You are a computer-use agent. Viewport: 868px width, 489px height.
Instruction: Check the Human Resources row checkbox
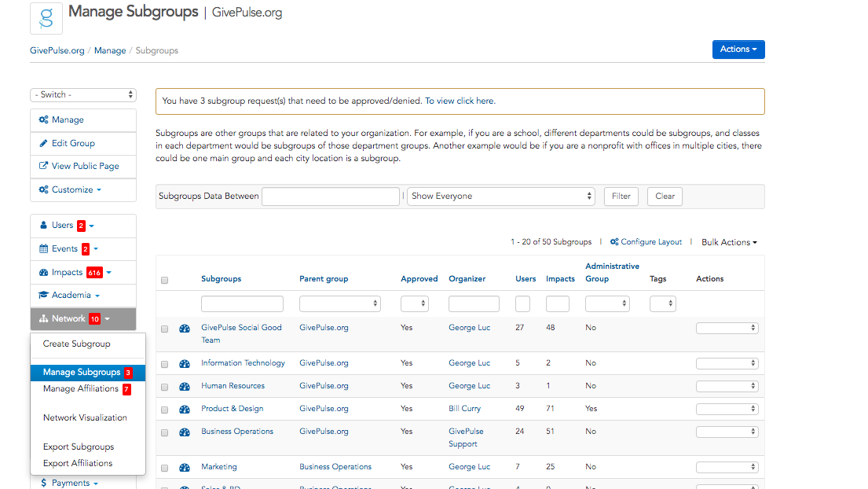pos(164,387)
